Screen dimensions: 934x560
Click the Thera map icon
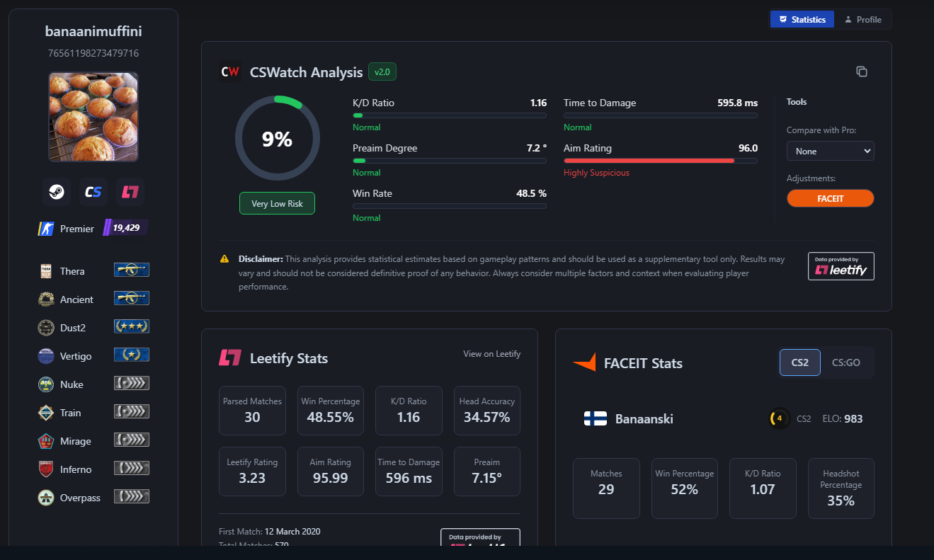[46, 271]
